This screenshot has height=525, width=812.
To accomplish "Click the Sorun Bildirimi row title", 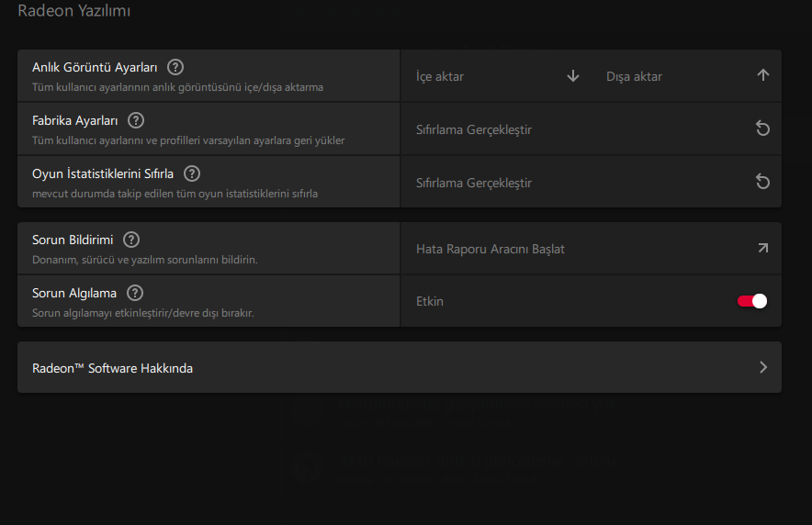I will tap(73, 240).
